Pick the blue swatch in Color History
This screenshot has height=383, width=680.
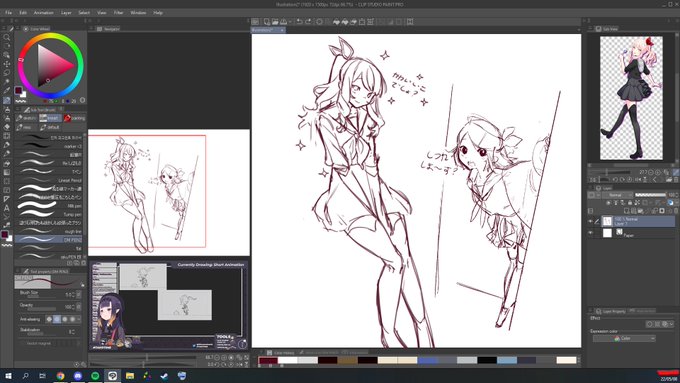click(428, 360)
